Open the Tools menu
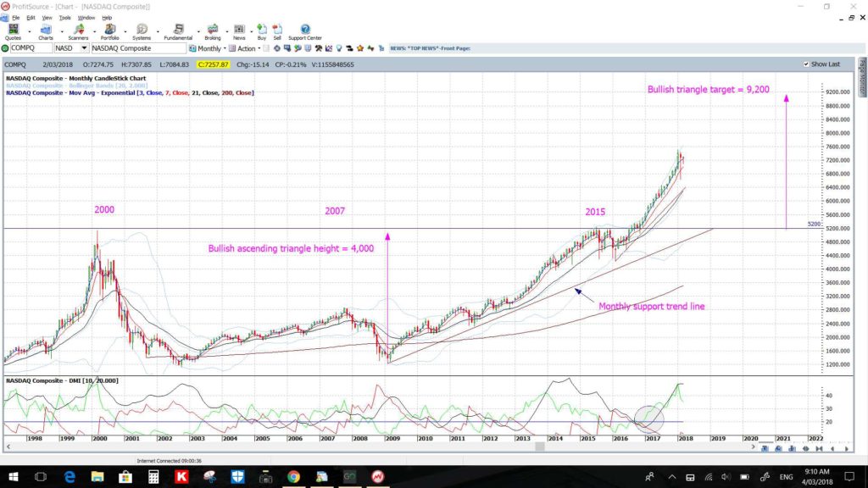The width and height of the screenshot is (868, 488). (x=64, y=18)
